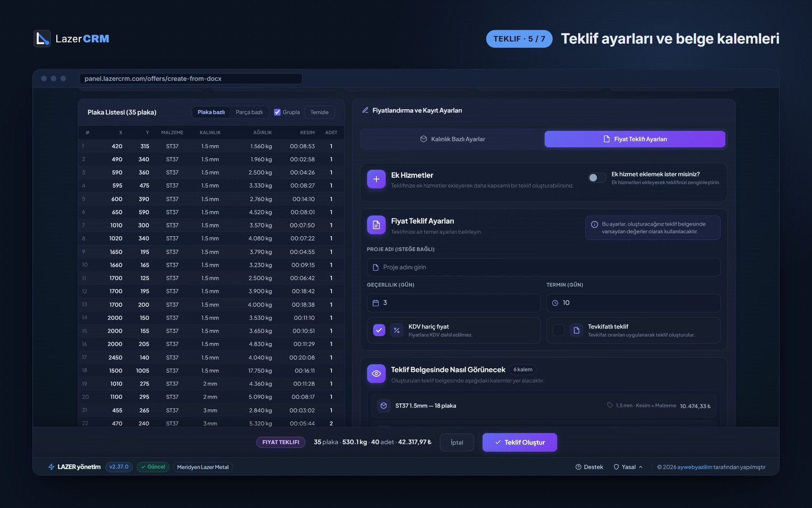Click the calendar icon in Geçerlilik field
This screenshot has height=508, width=812.
[x=376, y=303]
